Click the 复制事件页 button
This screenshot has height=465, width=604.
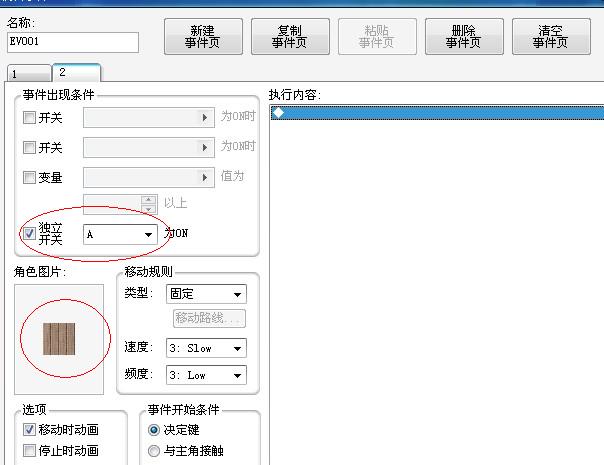290,37
